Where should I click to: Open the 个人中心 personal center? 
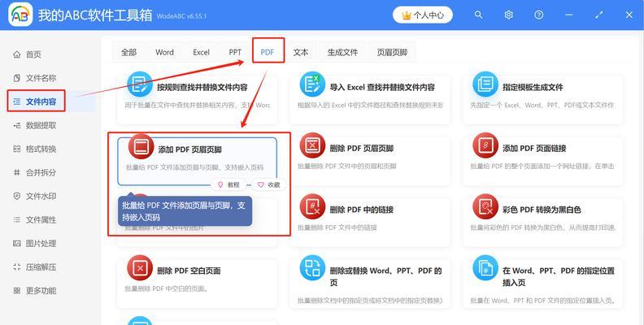click(423, 15)
